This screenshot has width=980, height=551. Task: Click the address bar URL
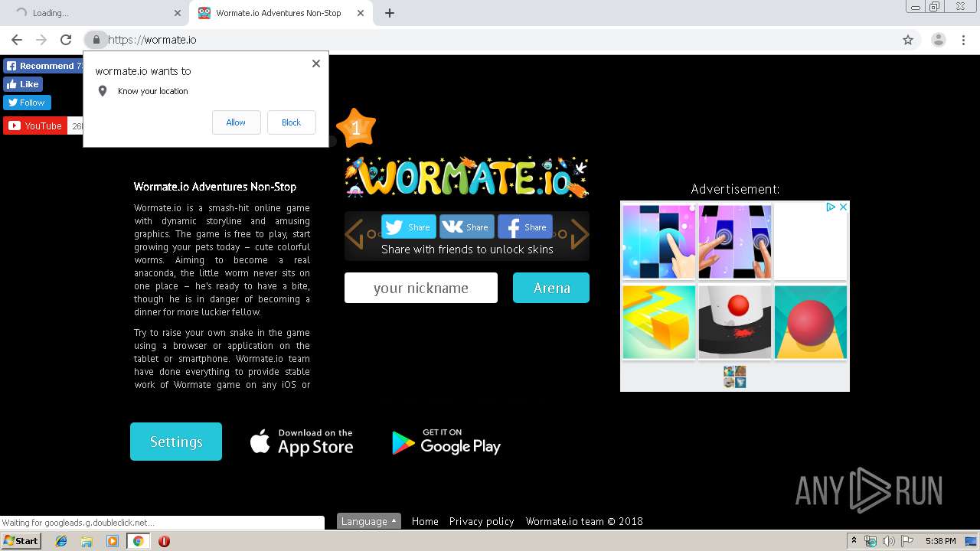(x=152, y=40)
